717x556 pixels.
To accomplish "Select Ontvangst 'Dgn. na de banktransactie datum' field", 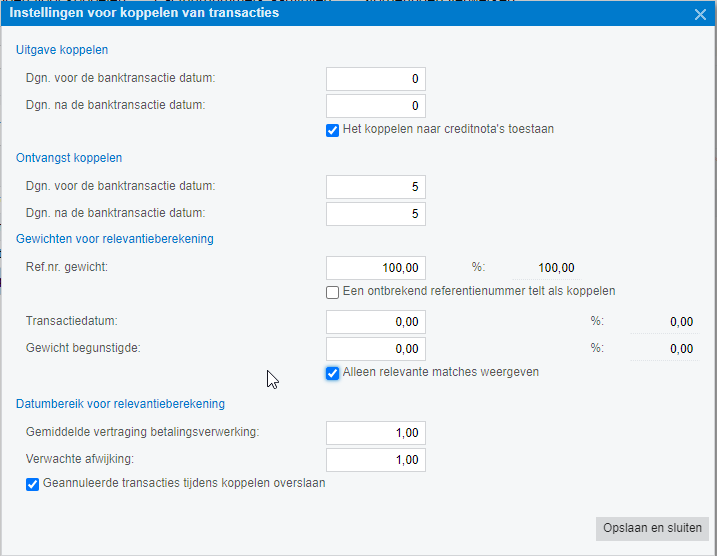I will (376, 214).
